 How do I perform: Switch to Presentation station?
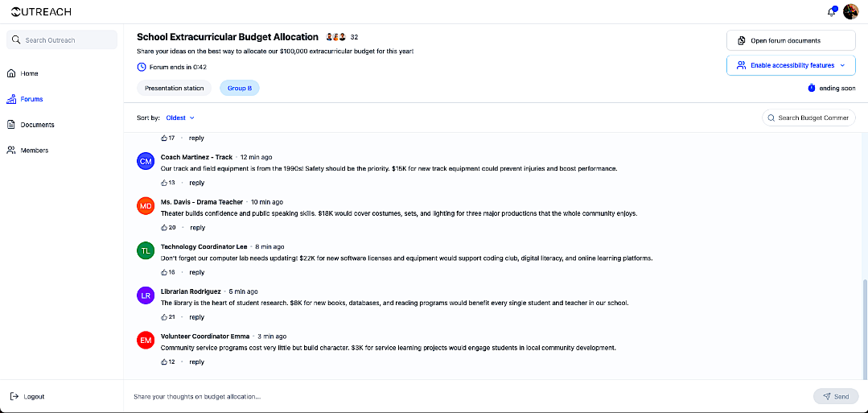[x=175, y=88]
